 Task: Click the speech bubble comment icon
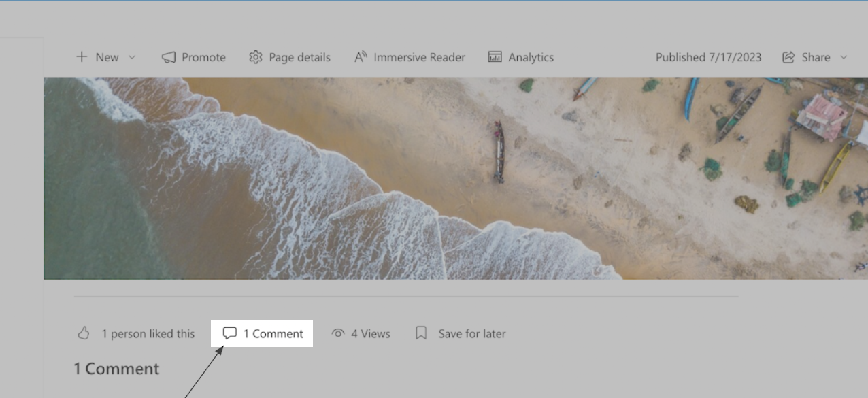click(230, 333)
